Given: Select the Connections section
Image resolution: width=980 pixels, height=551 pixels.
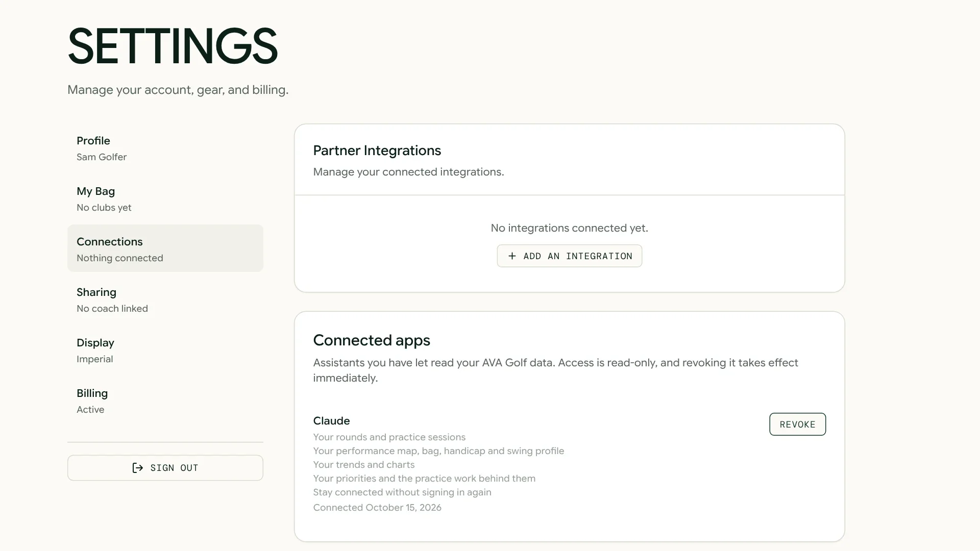Looking at the screenshot, I should pos(165,248).
